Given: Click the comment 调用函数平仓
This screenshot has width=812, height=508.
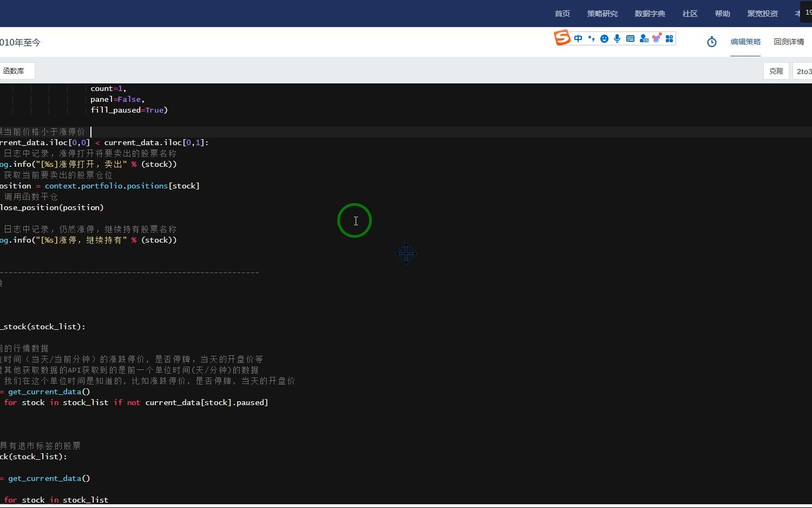Looking at the screenshot, I should tap(30, 197).
